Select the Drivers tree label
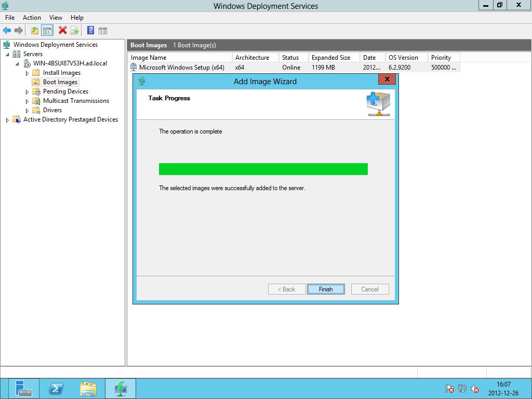The image size is (532, 399). 52,110
